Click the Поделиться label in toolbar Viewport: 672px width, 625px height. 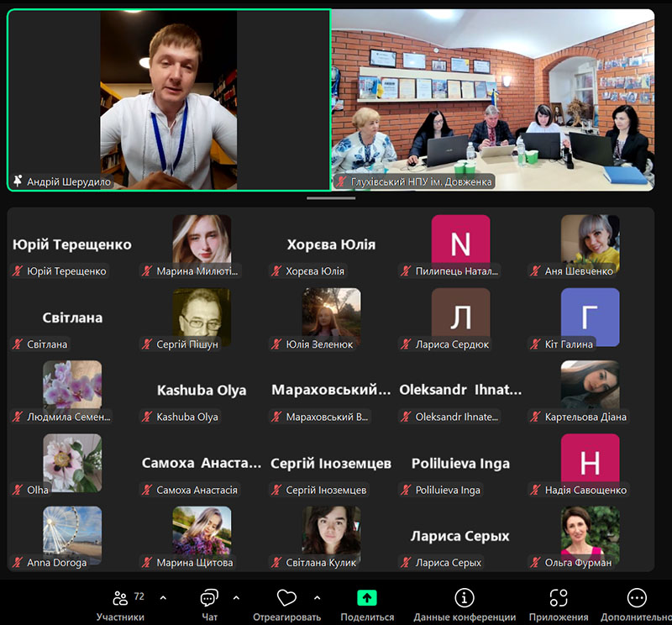(367, 617)
